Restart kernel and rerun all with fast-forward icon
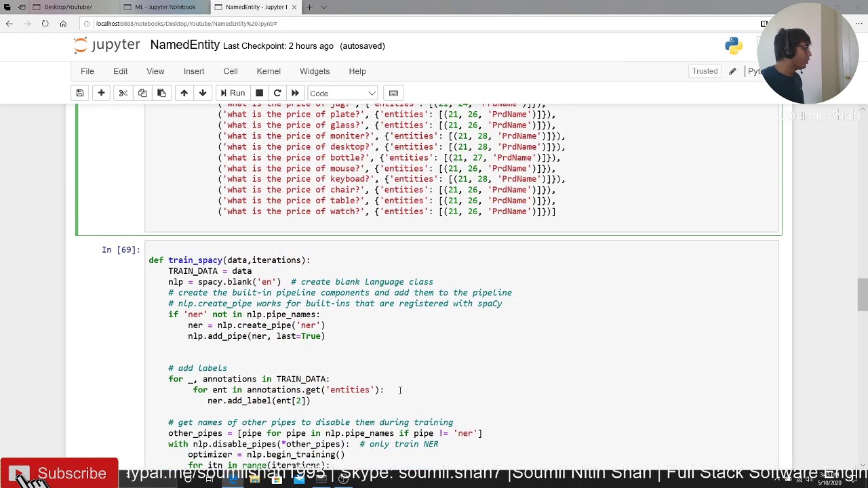Screen dimensions: 868x488 [295, 93]
